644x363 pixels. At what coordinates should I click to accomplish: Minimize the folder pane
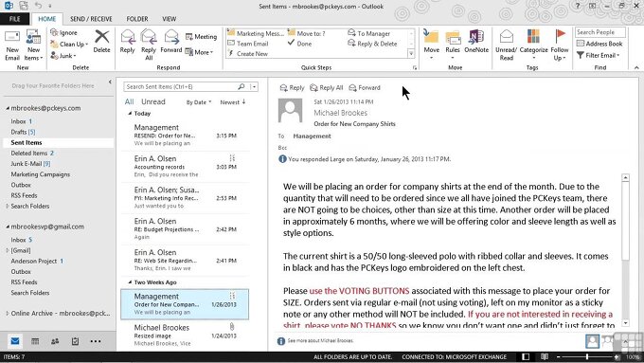coord(110,82)
